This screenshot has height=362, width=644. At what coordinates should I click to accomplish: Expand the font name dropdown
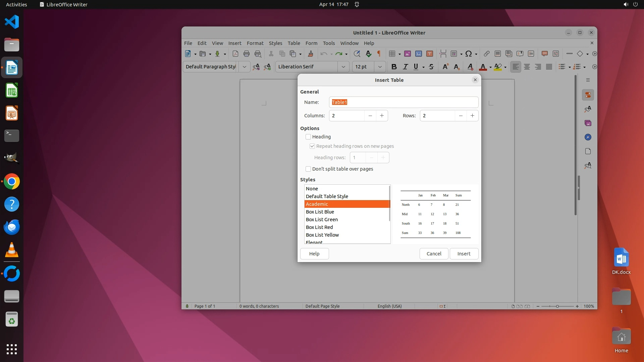(x=343, y=67)
